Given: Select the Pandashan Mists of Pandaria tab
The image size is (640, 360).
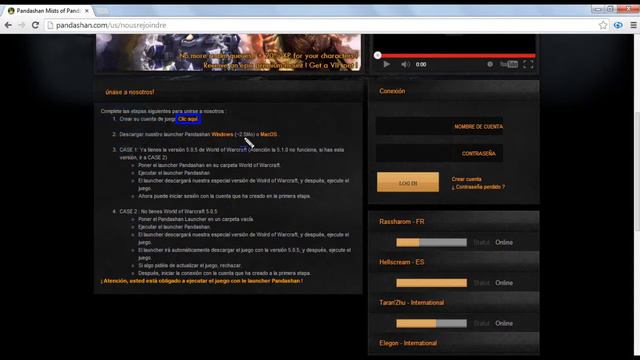Looking at the screenshot, I should (x=48, y=11).
